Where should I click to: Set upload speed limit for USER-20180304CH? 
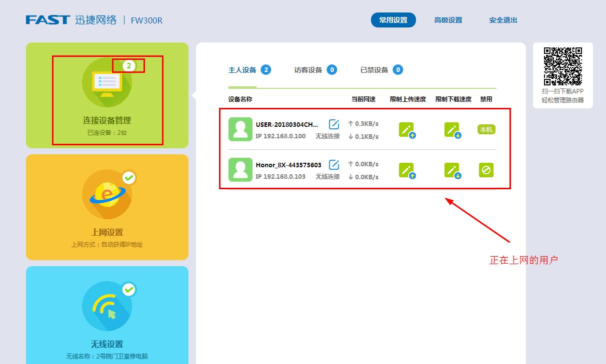point(407,129)
